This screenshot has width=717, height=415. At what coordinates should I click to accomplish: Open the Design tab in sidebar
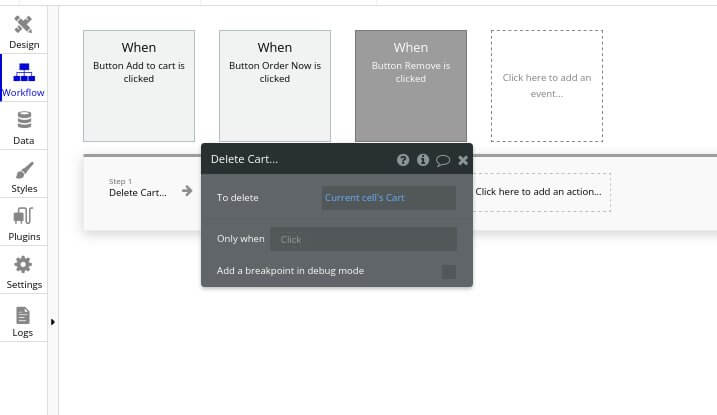[x=24, y=31]
